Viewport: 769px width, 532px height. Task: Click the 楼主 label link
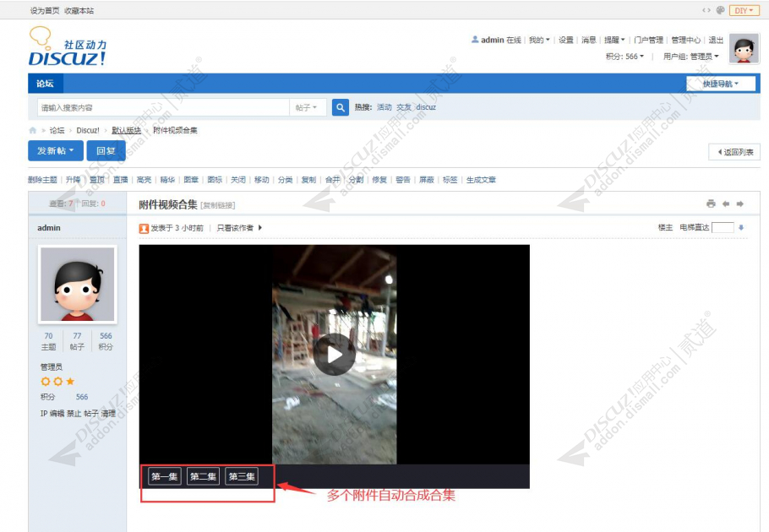tap(666, 228)
